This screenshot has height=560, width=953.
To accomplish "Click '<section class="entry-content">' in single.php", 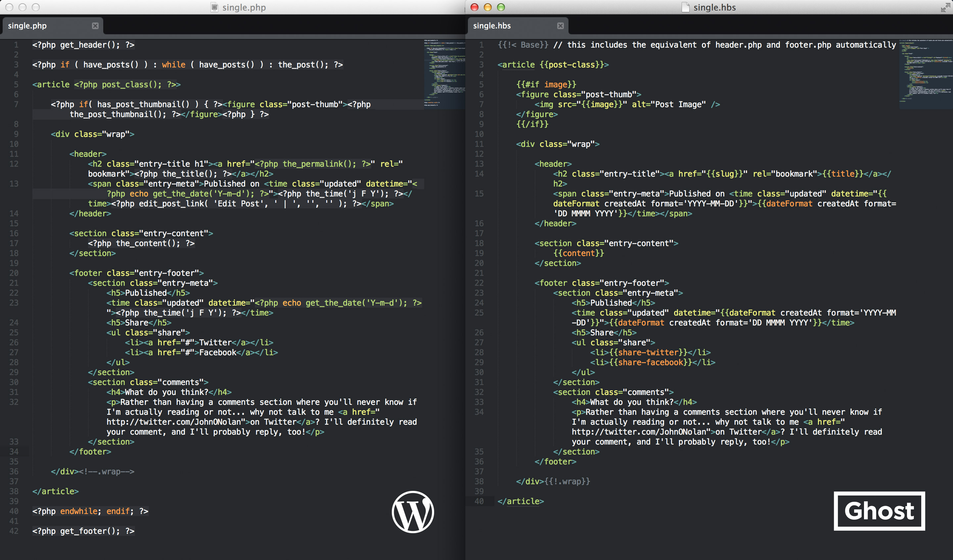I will pyautogui.click(x=141, y=233).
